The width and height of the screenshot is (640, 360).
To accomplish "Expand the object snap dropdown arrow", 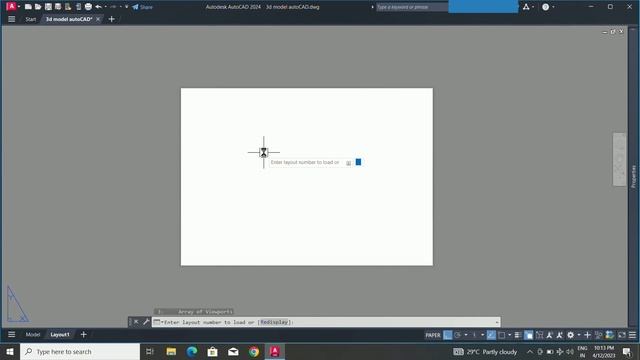I will click(509, 335).
